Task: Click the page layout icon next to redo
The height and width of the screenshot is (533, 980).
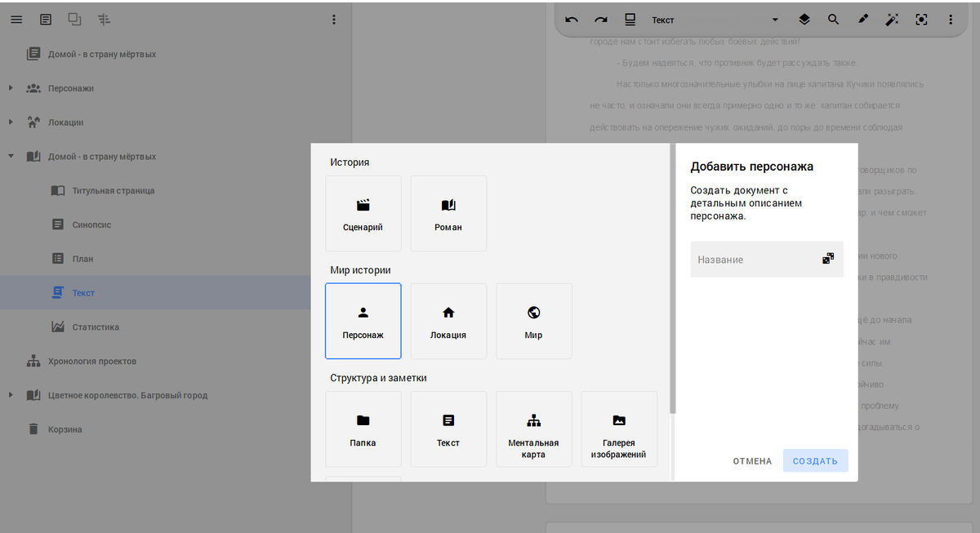Action: (630, 20)
